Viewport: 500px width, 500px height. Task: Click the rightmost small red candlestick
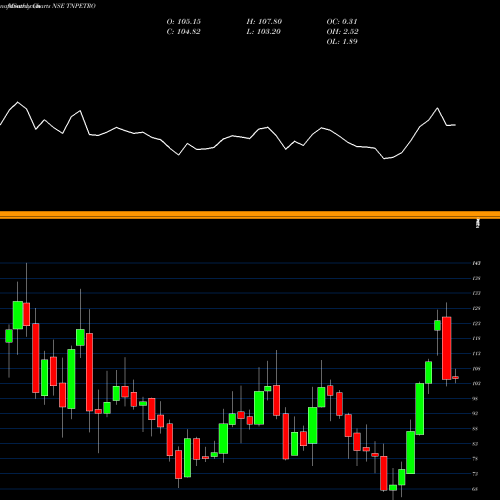[455, 377]
